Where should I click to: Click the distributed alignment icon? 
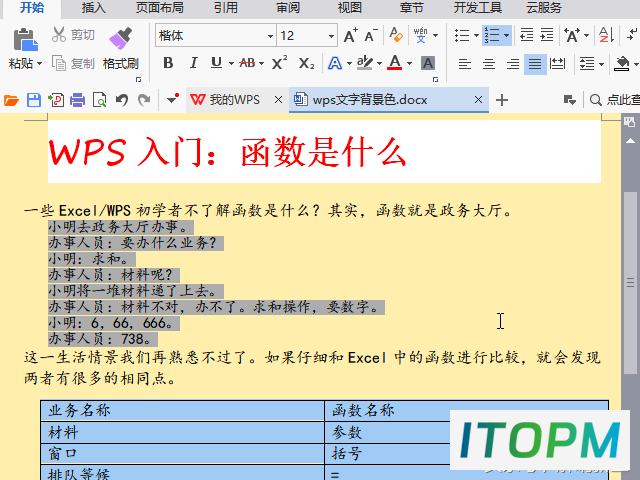557,64
